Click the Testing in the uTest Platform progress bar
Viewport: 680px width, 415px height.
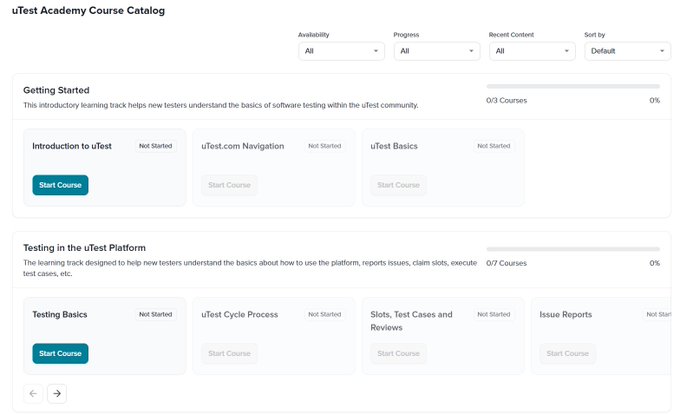(x=573, y=249)
